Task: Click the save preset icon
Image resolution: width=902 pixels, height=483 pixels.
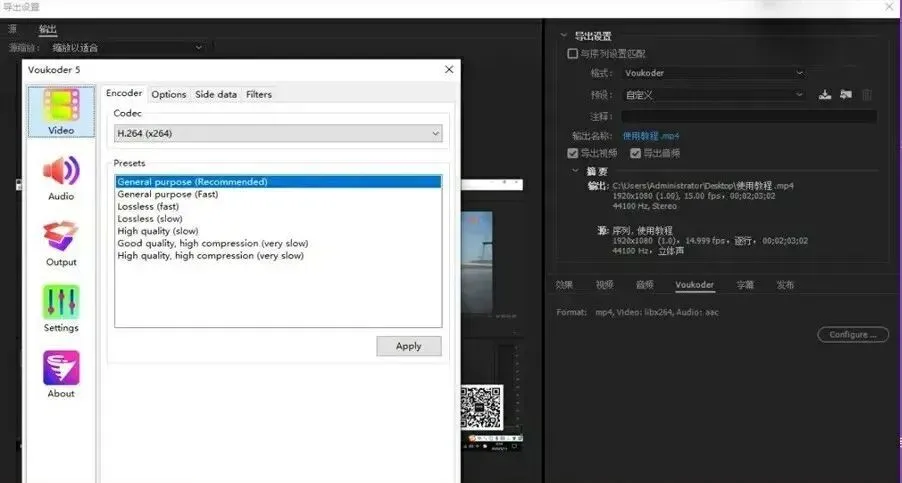Action: click(825, 95)
